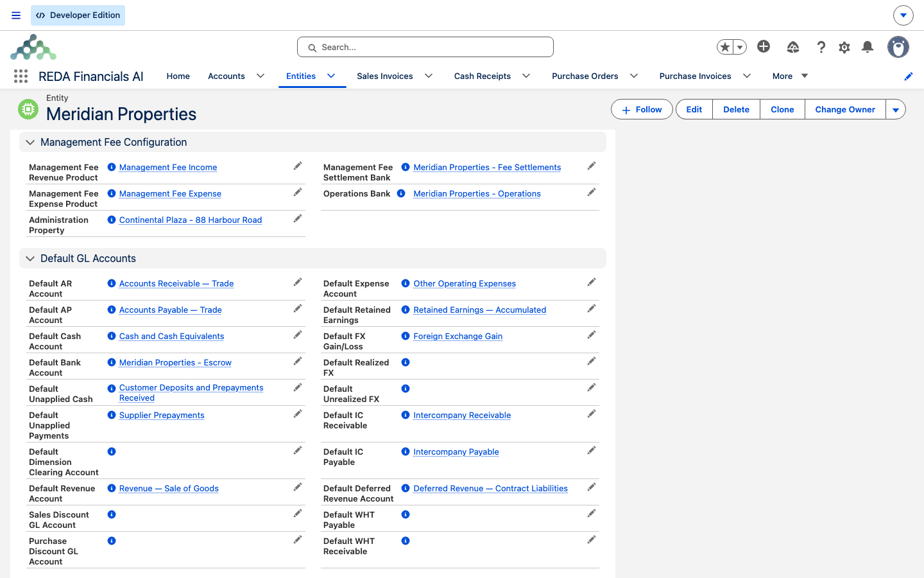Viewport: 924px width, 578px height.
Task: Click the Edit record button
Action: tap(694, 110)
